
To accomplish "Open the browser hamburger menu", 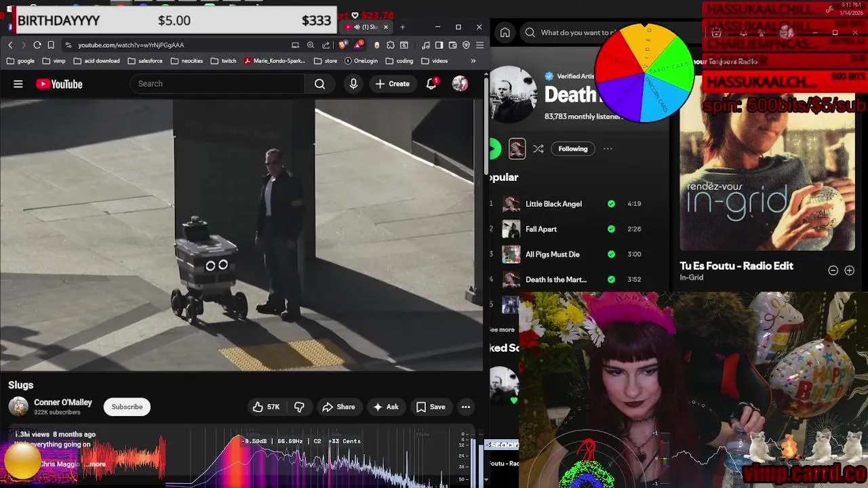I will click(x=479, y=45).
